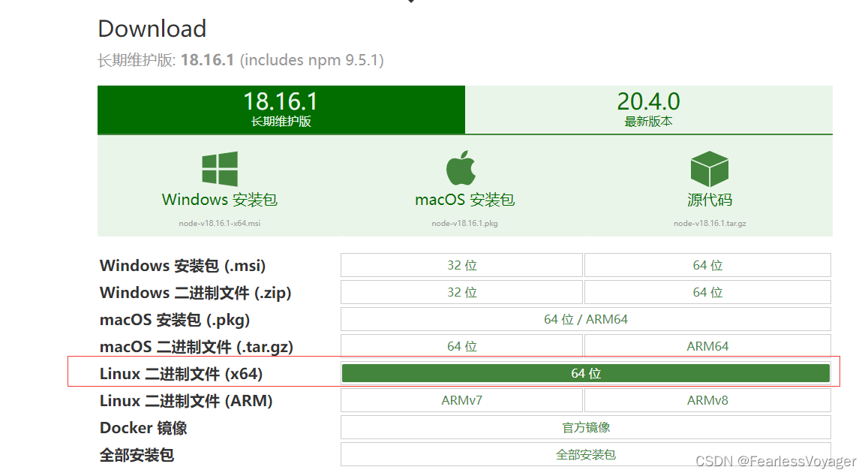Switch to the 18.16.1 长期维护版 tab

coord(281,110)
